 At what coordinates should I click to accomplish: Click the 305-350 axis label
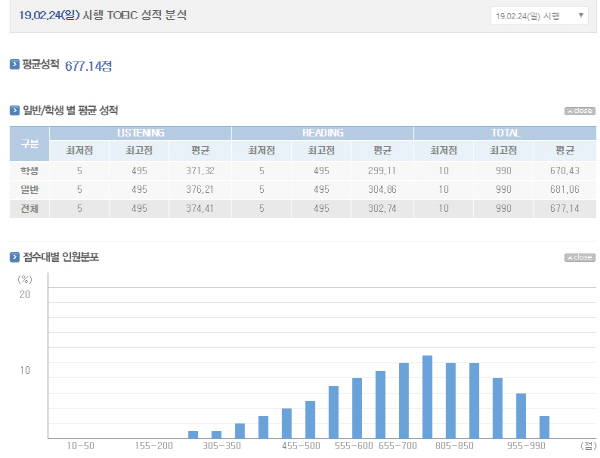(x=222, y=446)
